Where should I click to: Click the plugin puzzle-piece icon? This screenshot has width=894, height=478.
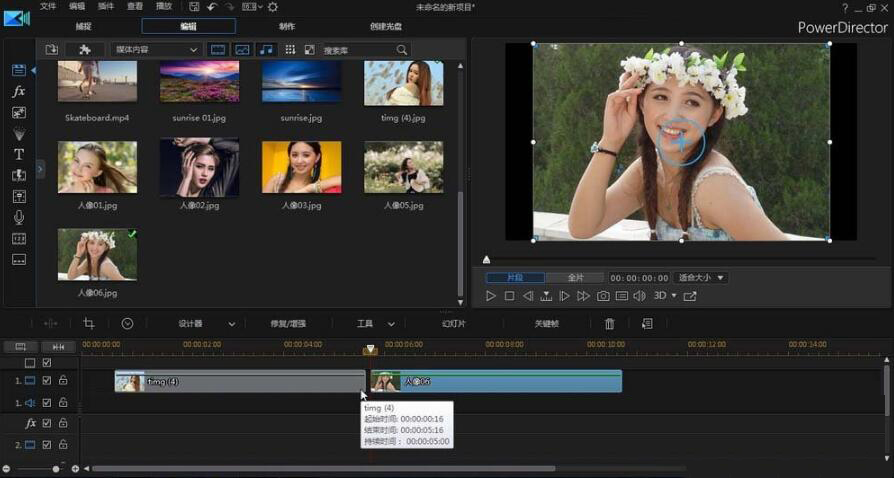pos(84,49)
